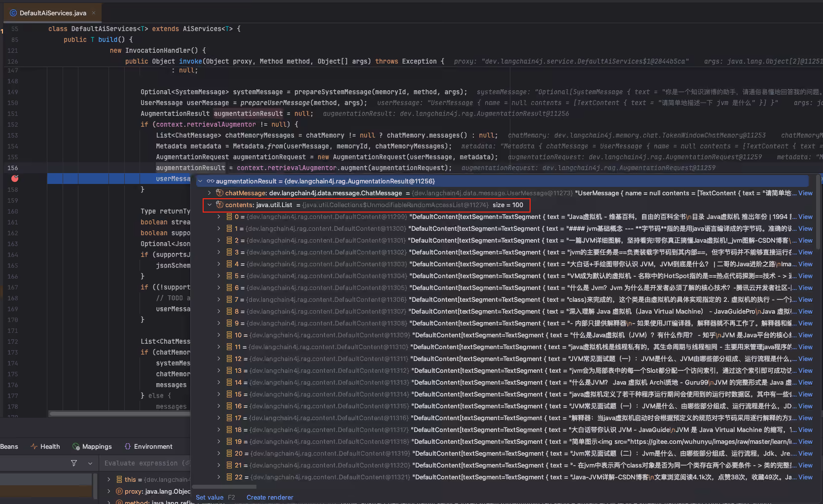823x504 pixels.
Task: Click View link for element 19
Action: coord(805,441)
